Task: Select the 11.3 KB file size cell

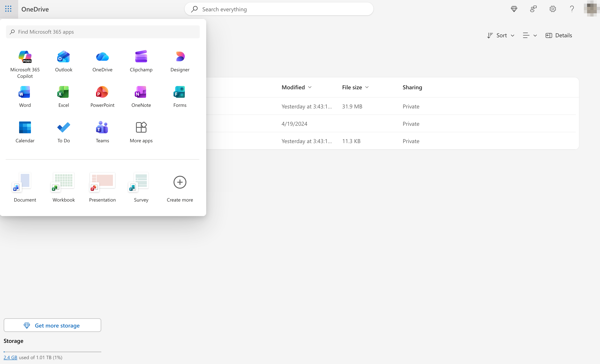Action: [351, 141]
